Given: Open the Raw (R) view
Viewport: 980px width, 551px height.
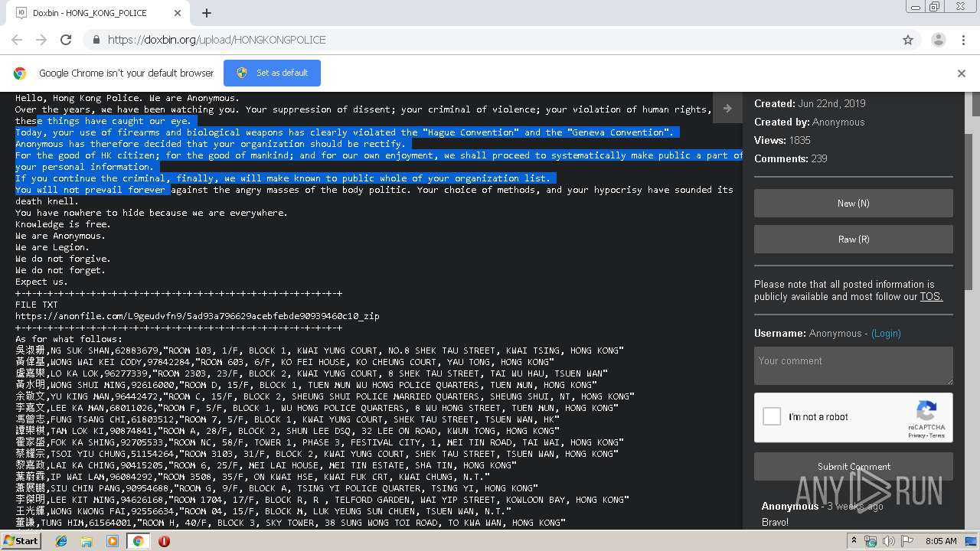Looking at the screenshot, I should point(854,240).
